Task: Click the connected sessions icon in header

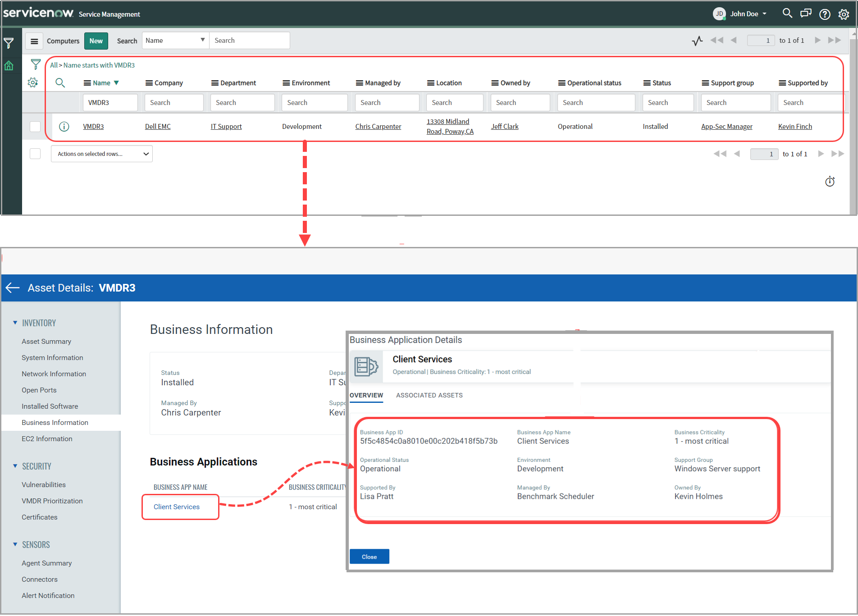Action: (806, 14)
